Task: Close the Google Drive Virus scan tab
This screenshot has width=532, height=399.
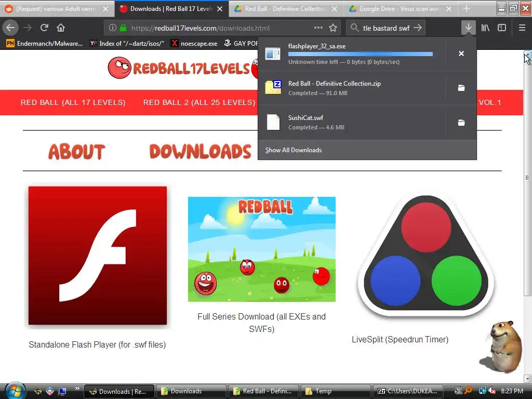Action: pos(449,9)
